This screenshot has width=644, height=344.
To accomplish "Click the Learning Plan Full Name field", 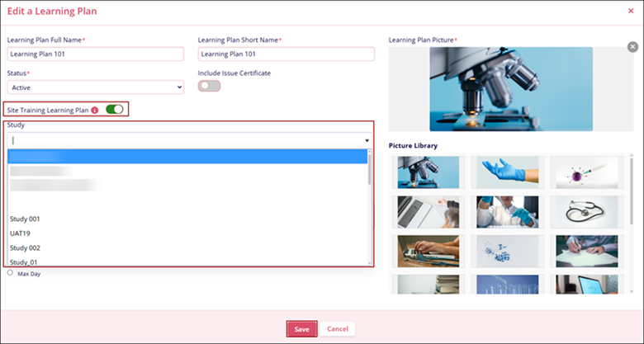I will (x=95, y=54).
